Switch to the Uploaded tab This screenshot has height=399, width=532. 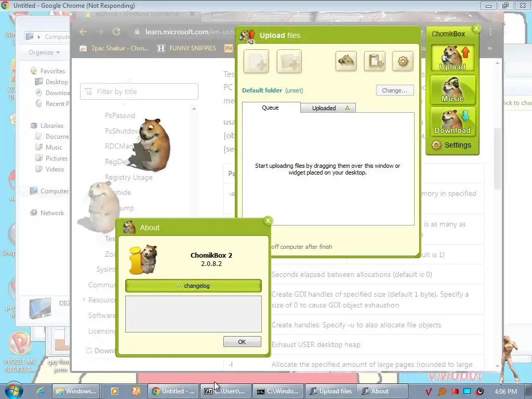point(328,108)
